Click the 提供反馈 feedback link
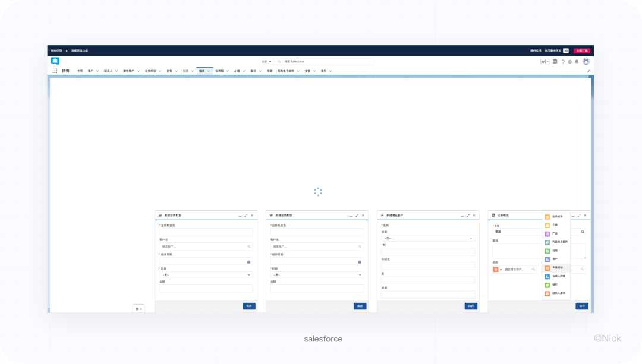The image size is (642, 364). coord(536,50)
